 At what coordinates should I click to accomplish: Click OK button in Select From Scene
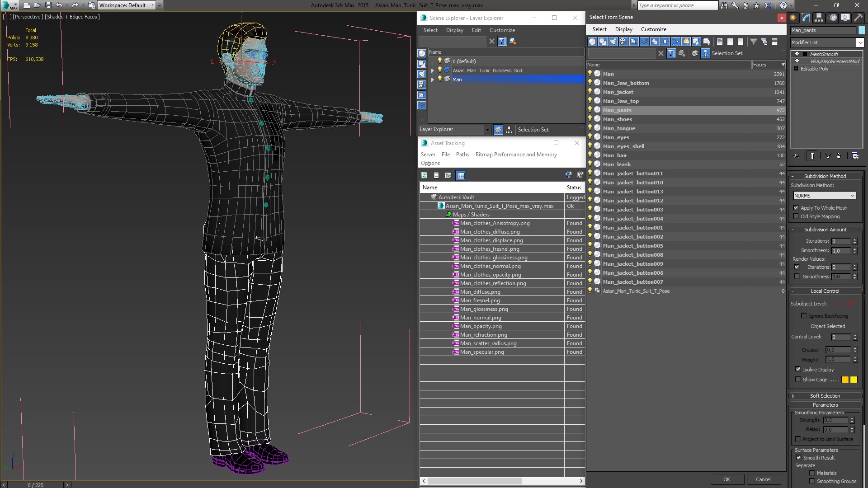click(x=726, y=479)
